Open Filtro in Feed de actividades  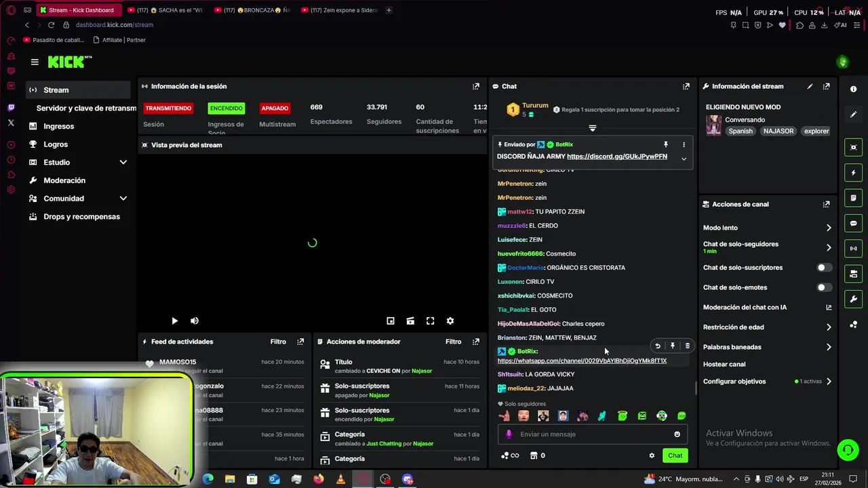[278, 342]
